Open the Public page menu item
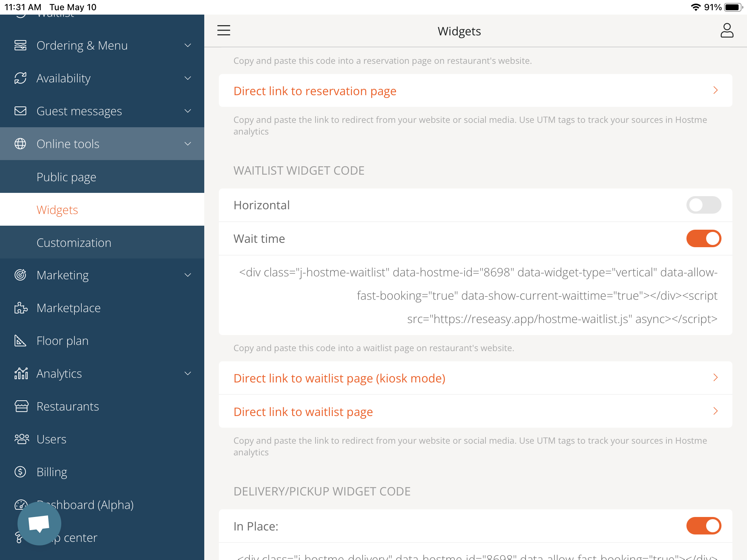The image size is (747, 560). click(66, 177)
